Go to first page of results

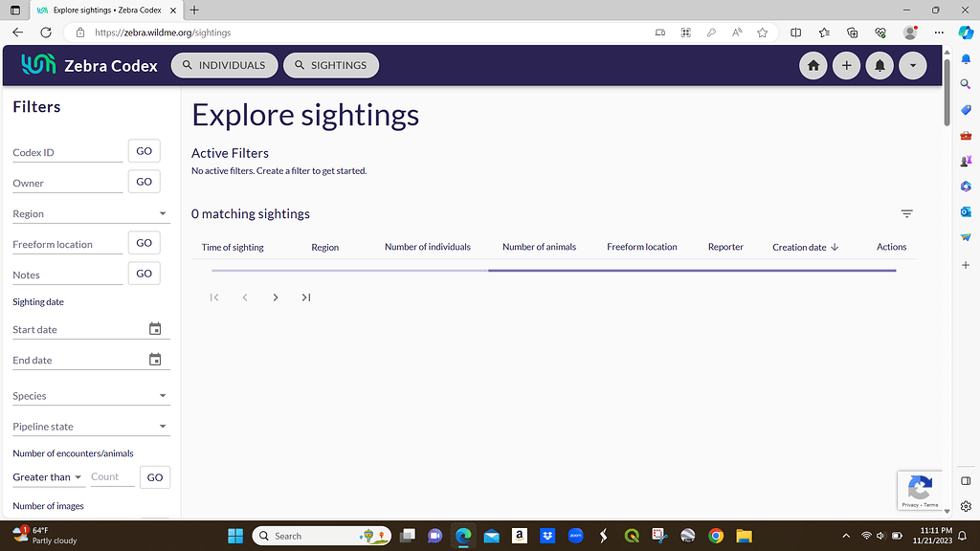click(x=214, y=298)
